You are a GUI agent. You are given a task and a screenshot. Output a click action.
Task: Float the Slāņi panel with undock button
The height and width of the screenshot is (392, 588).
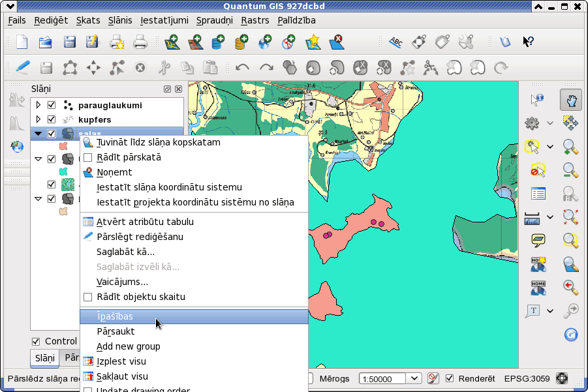pos(167,89)
